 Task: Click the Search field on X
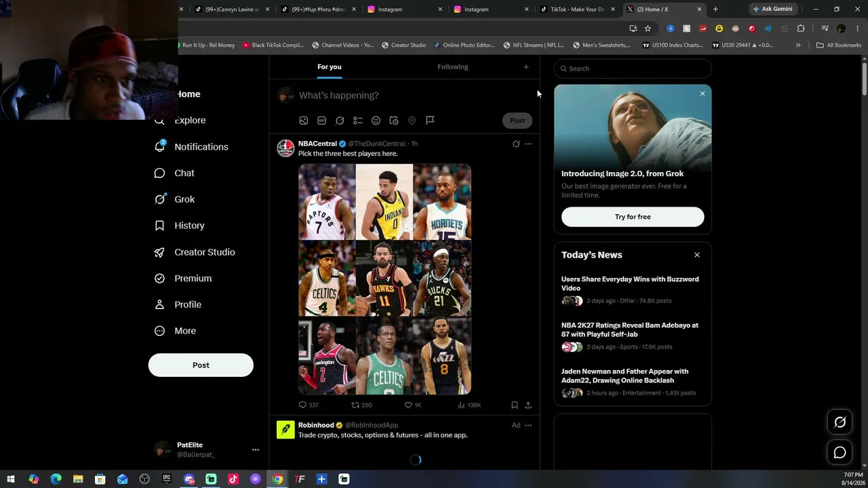tap(633, 68)
